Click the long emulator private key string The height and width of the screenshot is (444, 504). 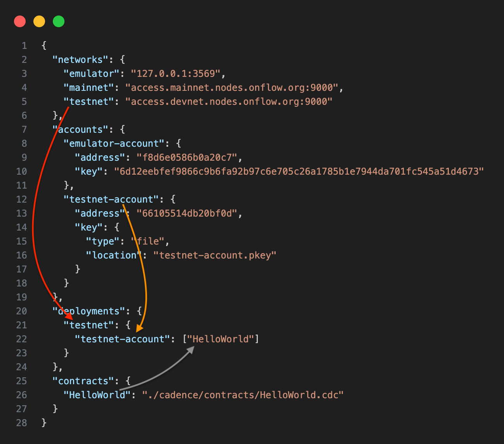click(x=299, y=172)
